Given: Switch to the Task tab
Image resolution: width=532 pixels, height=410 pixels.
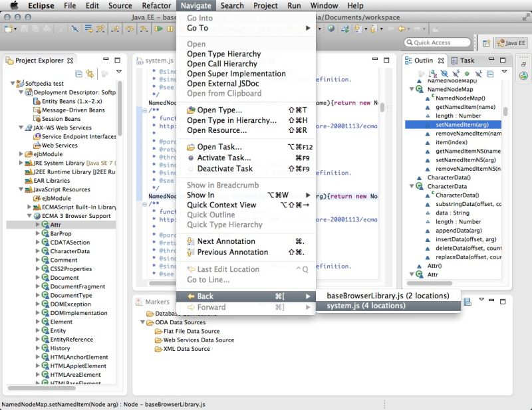Looking at the screenshot, I should (x=467, y=60).
